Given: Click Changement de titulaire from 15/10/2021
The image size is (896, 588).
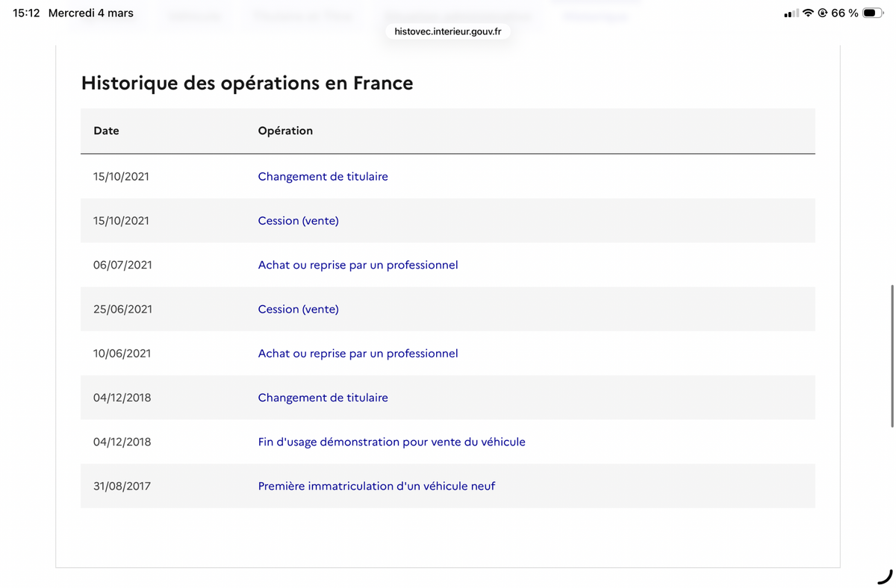Looking at the screenshot, I should point(323,177).
